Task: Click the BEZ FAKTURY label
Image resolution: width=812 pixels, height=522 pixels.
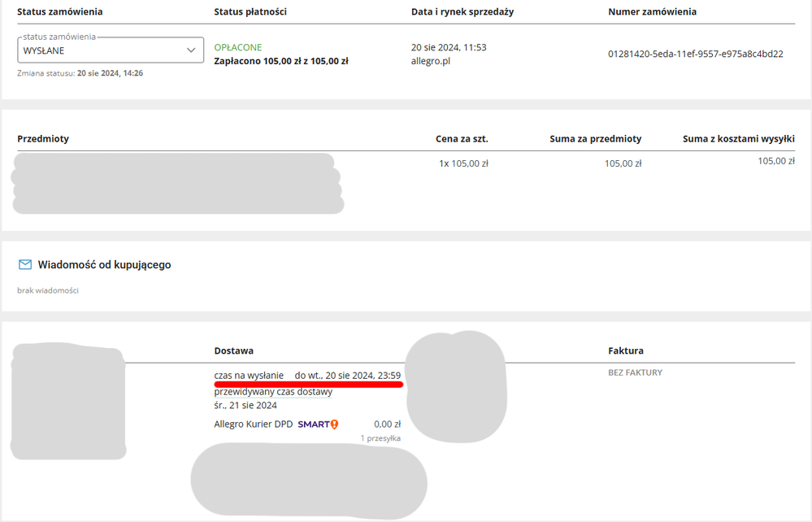Action: click(635, 372)
